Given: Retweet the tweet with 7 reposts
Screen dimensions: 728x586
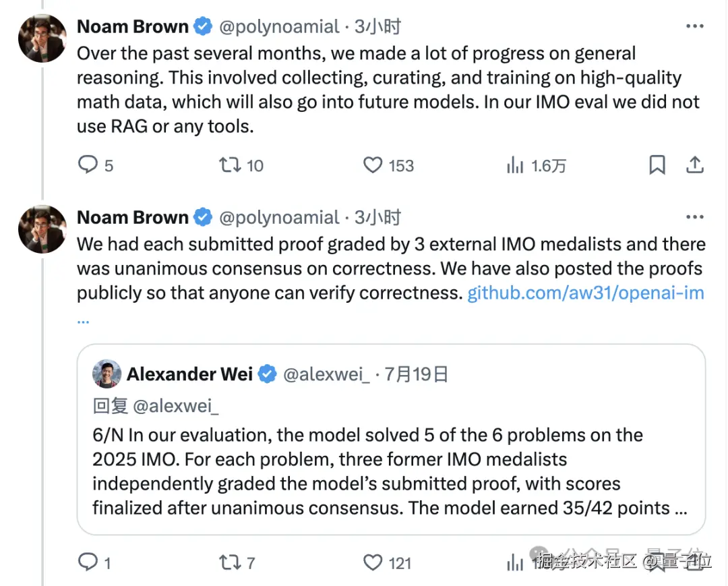Looking at the screenshot, I should coord(231,562).
